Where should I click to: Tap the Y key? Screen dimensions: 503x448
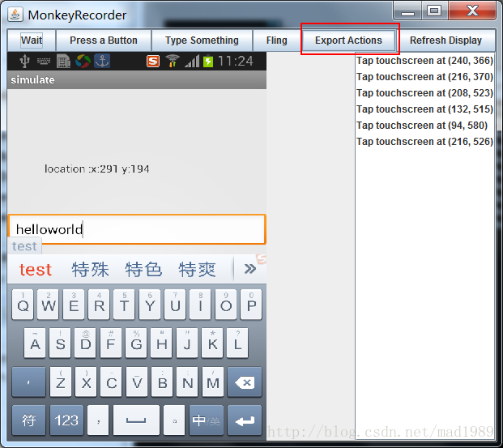click(x=150, y=305)
